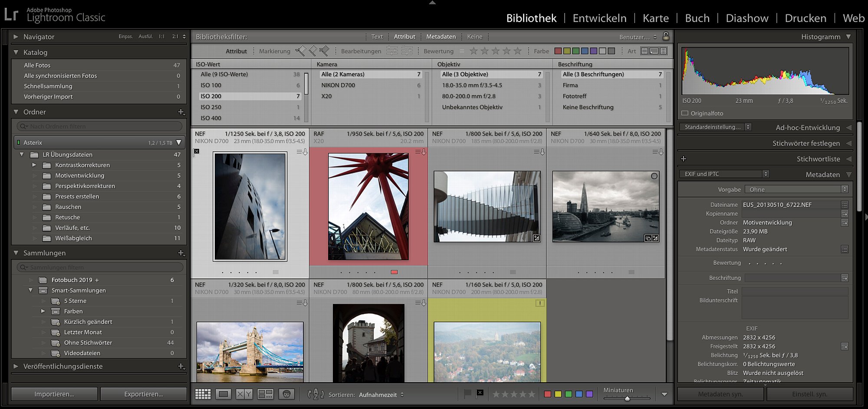Select the red spiky sculpture thumbnail

click(x=368, y=206)
